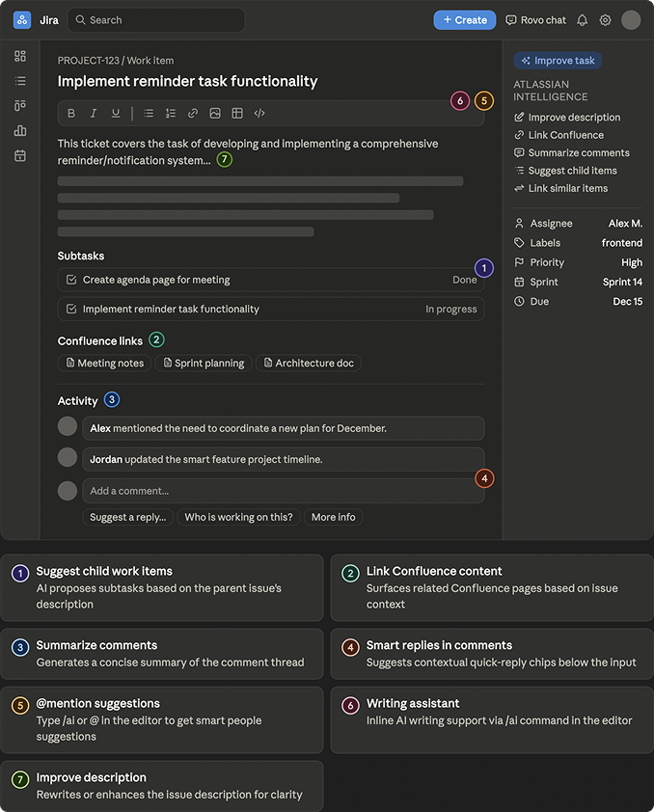This screenshot has width=654, height=812.
Task: Open Rovo chat
Action: (535, 20)
